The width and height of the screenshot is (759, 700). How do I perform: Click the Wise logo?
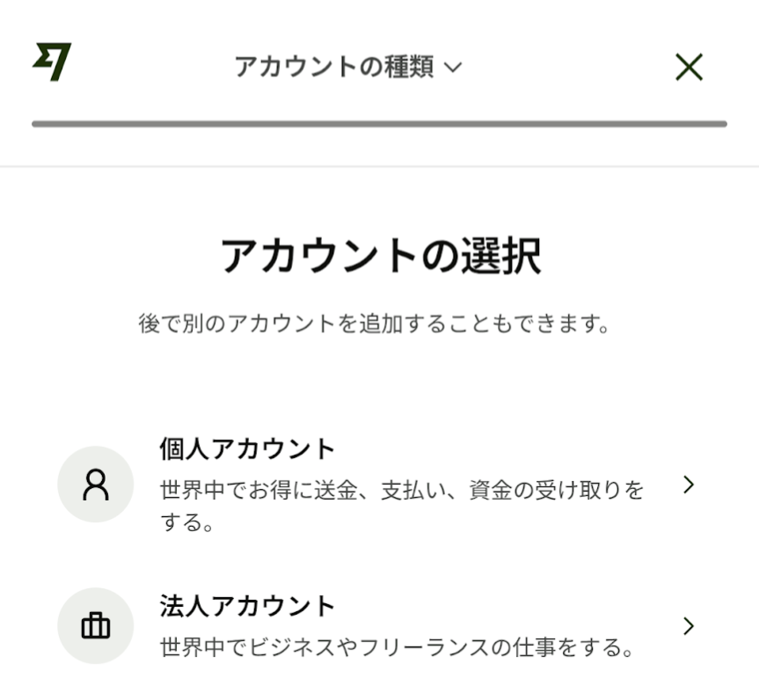click(x=52, y=62)
